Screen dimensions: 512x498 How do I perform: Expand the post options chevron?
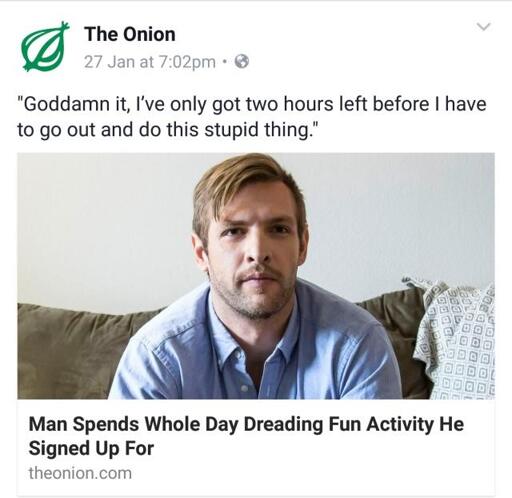(x=484, y=27)
